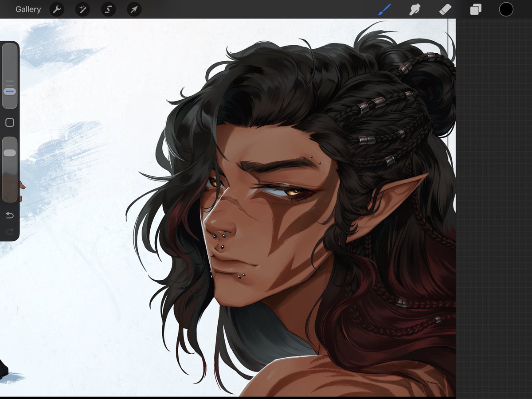Click the brush opacity slider handle
Image resolution: width=532 pixels, height=399 pixels.
[10, 153]
